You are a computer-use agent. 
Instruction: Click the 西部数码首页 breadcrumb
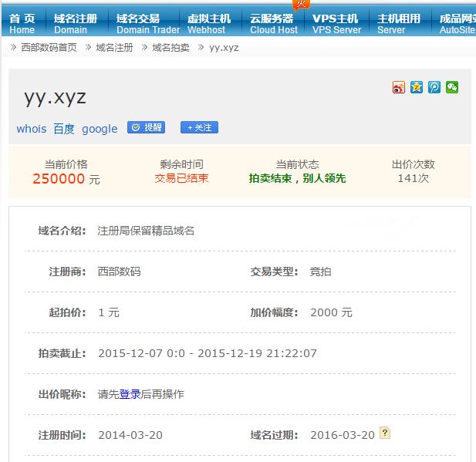49,48
